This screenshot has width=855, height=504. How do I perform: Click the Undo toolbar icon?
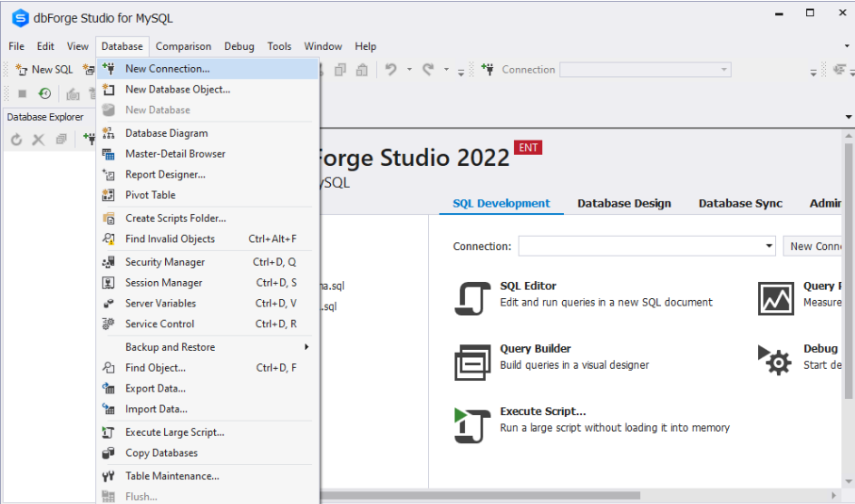(x=391, y=70)
